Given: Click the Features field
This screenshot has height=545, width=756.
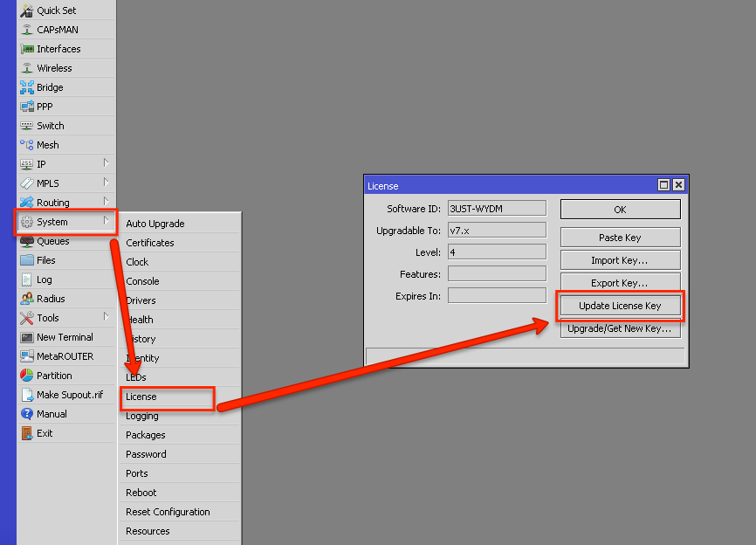Looking at the screenshot, I should coord(497,273).
